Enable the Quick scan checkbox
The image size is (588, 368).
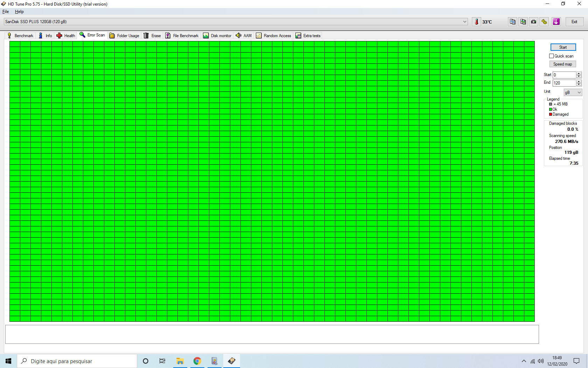(552, 56)
